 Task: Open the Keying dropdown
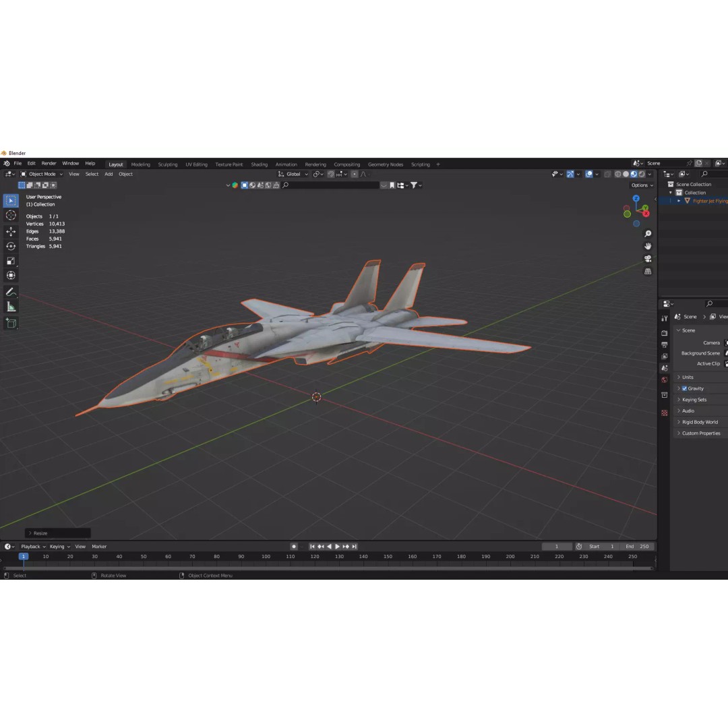(59, 547)
